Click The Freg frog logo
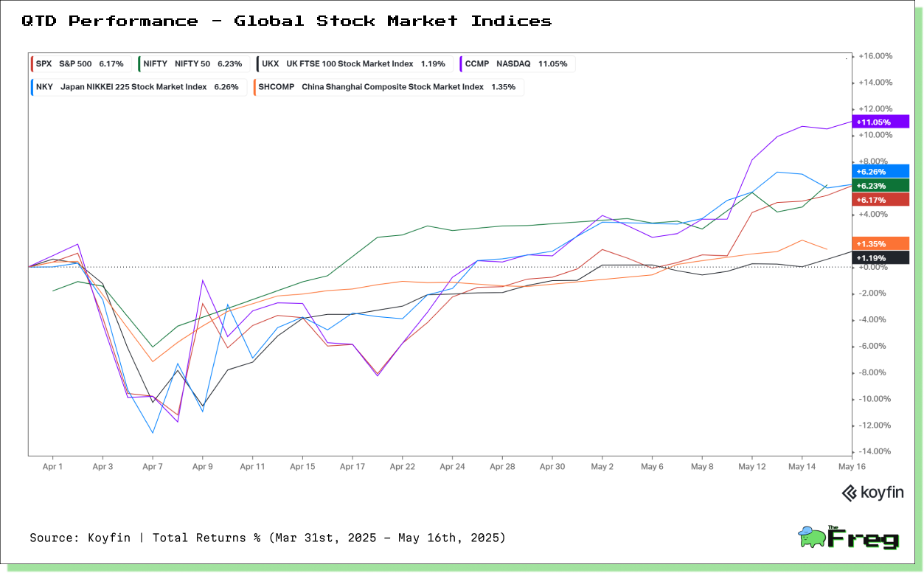The image size is (924, 573). tap(849, 537)
